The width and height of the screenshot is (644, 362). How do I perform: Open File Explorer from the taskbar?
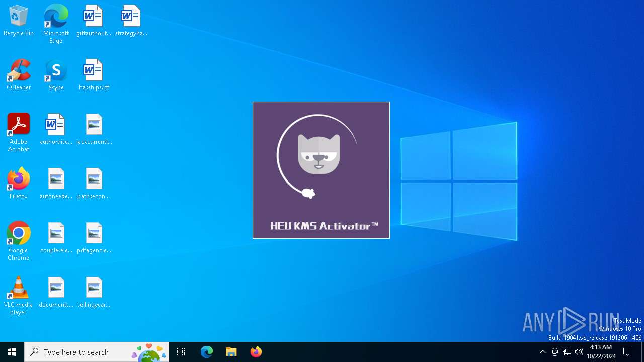[231, 352]
